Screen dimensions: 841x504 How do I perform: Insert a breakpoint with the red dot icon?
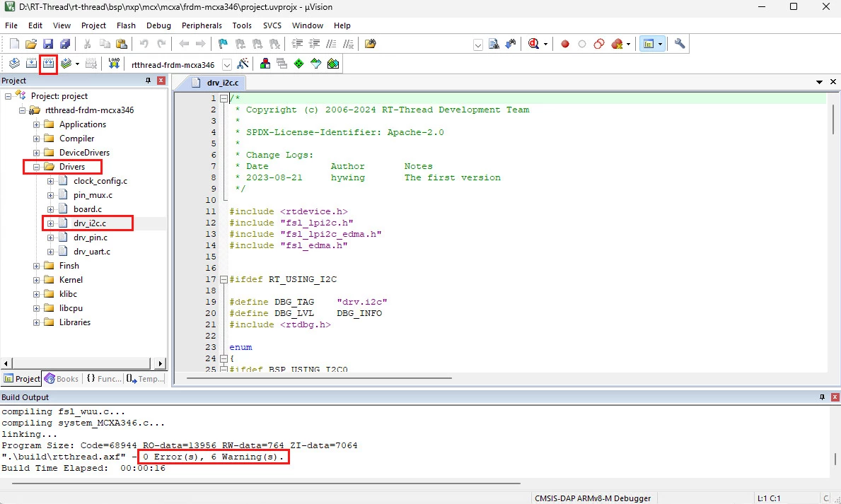pyautogui.click(x=565, y=44)
